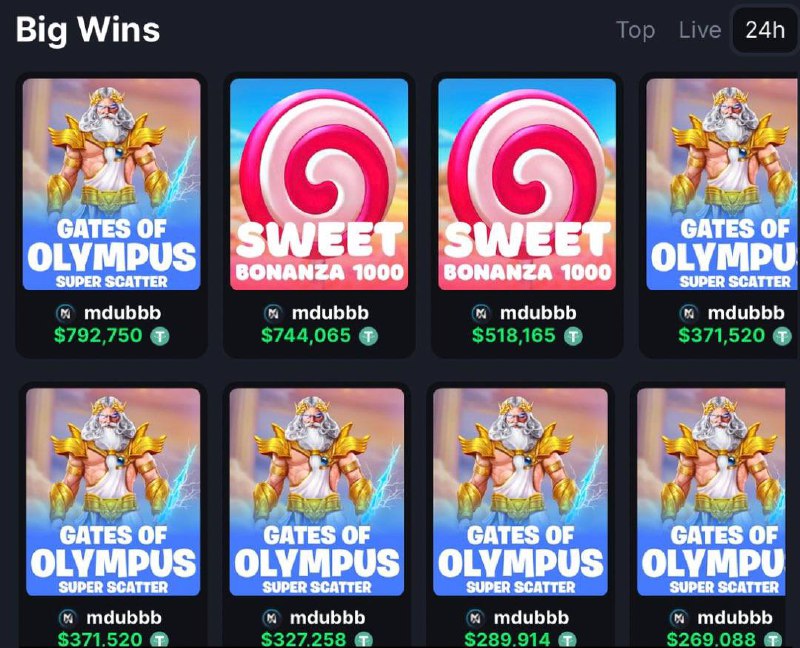Viewport: 800px width, 648px height.
Task: Click mdubbb avatar icon above $792,750
Action: pyautogui.click(x=65, y=313)
